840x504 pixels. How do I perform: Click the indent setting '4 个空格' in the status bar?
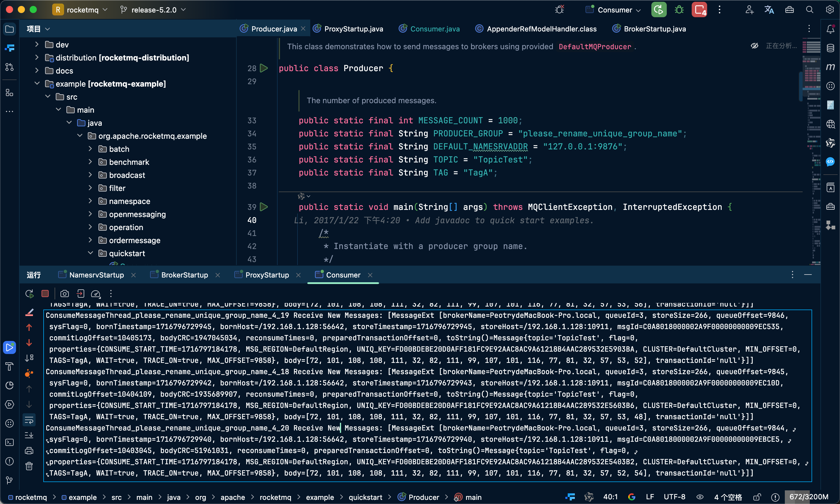(728, 497)
